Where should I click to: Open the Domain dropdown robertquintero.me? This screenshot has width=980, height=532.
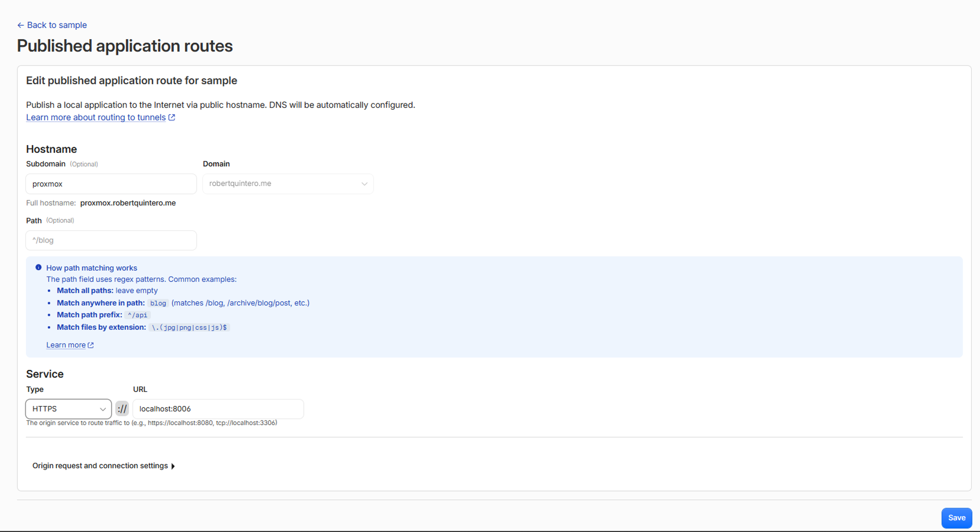(x=288, y=184)
